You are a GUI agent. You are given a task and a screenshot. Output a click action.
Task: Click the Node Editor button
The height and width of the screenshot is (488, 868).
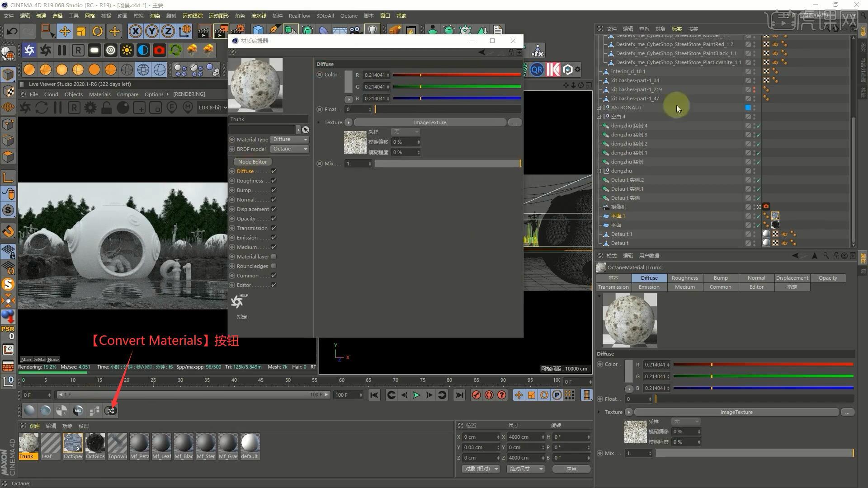[x=252, y=162]
